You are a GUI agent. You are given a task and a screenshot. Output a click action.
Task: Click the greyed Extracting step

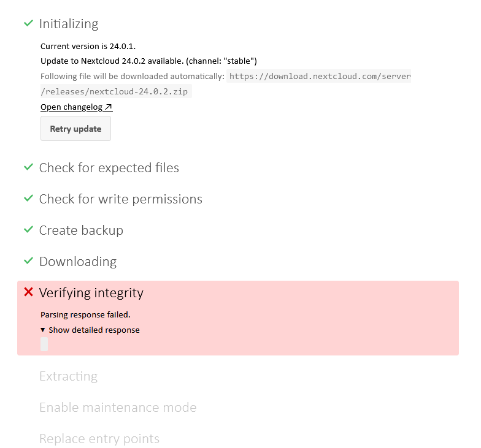pos(69,376)
